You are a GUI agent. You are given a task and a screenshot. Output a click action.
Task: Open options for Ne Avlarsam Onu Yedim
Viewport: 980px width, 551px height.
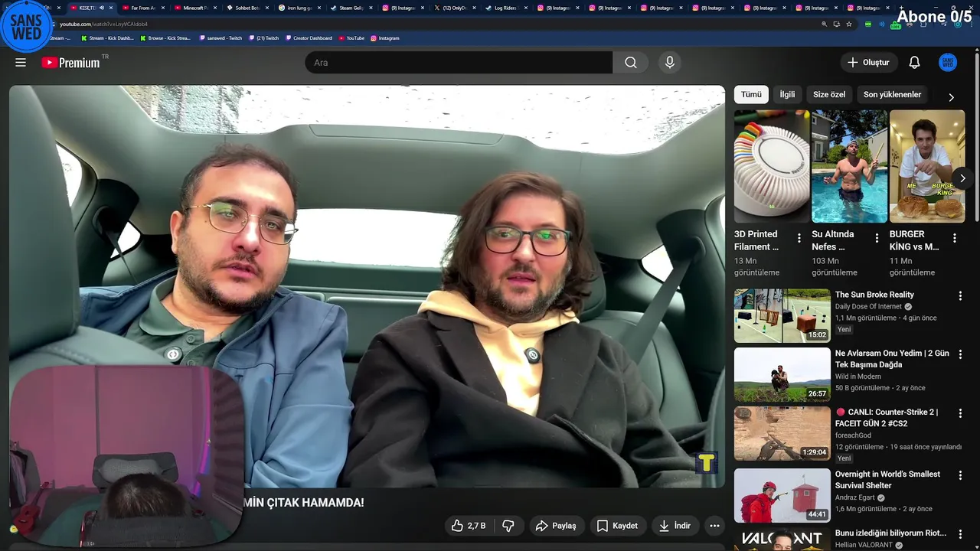[x=960, y=354]
